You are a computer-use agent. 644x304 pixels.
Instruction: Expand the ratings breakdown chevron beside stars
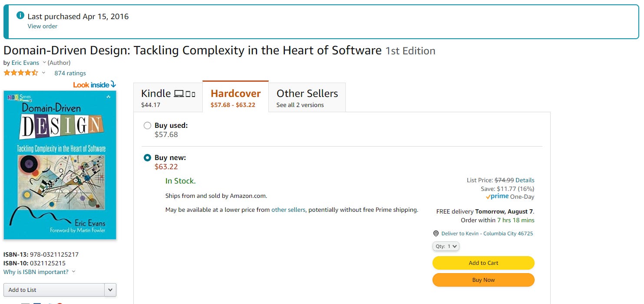pyautogui.click(x=43, y=73)
